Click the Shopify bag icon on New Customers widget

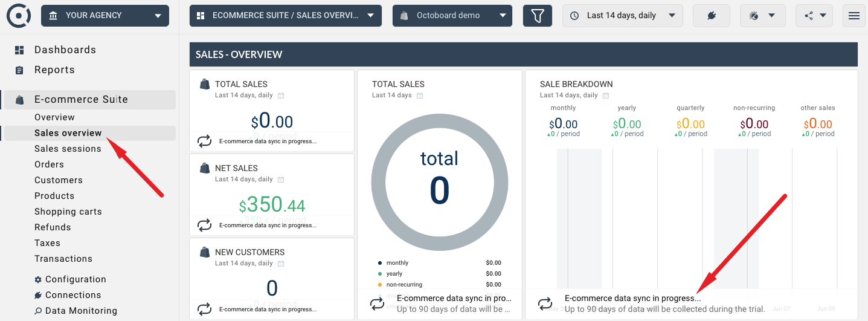tap(204, 252)
